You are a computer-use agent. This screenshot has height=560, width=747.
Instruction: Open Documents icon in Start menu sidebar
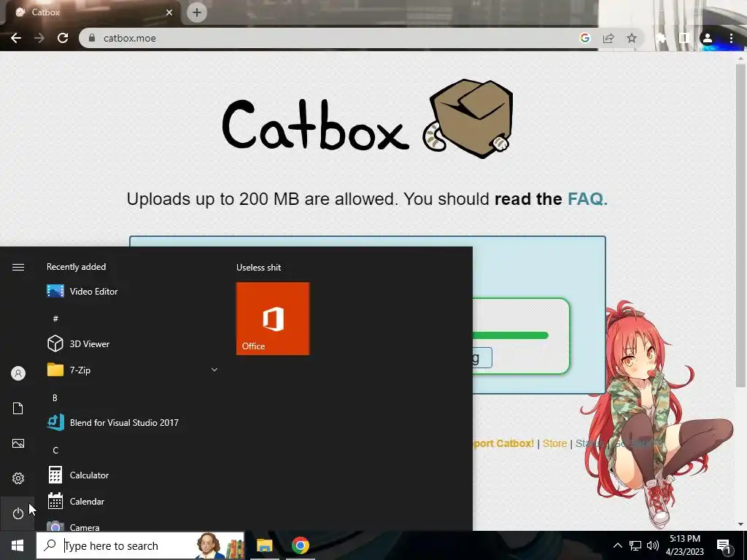click(x=18, y=408)
